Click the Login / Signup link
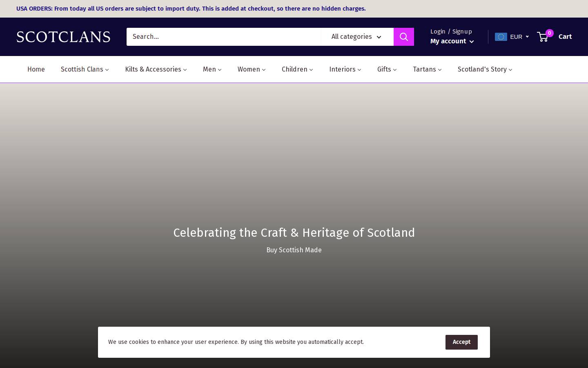The height and width of the screenshot is (368, 588). coord(451,31)
